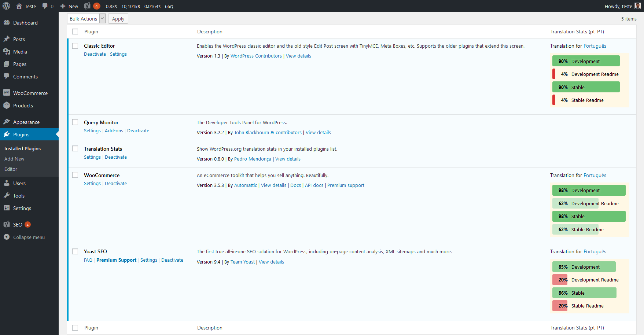Click the Media icon in sidebar
This screenshot has height=335, width=644.
pos(7,51)
